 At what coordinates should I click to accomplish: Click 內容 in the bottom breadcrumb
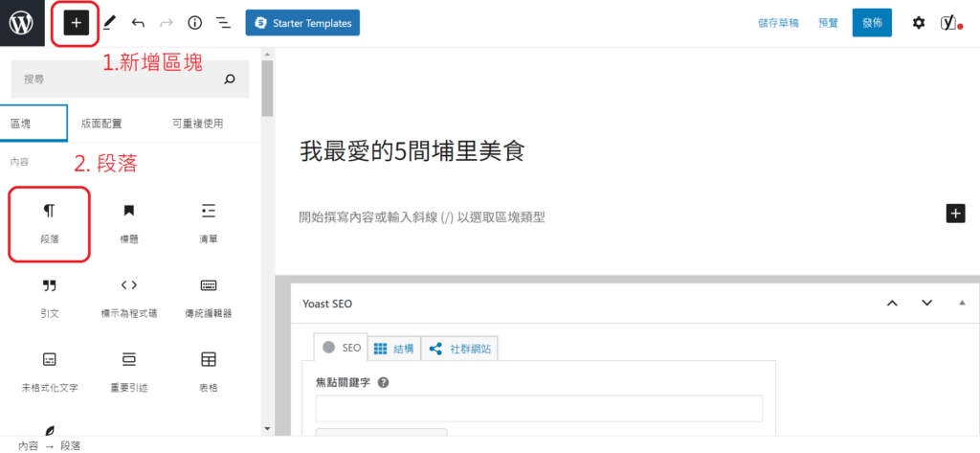point(28,445)
